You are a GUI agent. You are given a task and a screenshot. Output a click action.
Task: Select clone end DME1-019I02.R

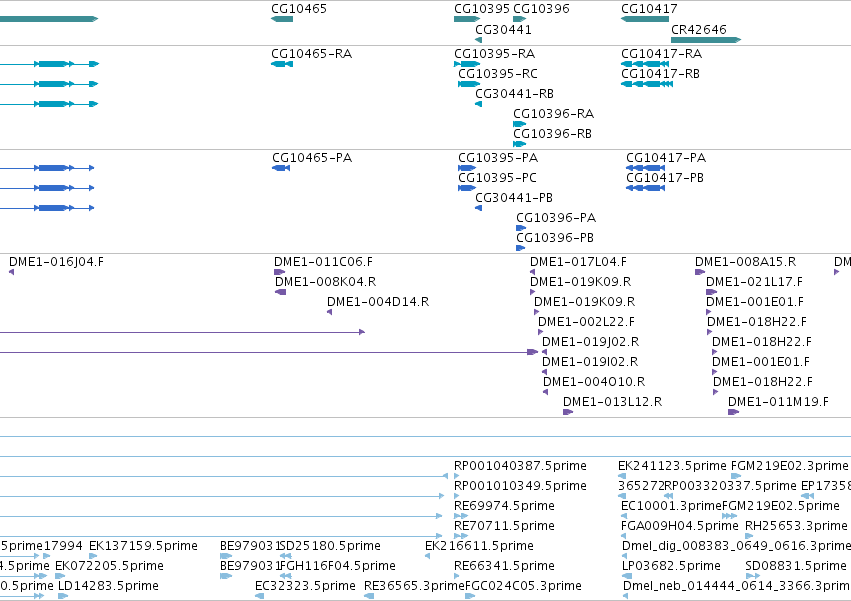tap(590, 363)
